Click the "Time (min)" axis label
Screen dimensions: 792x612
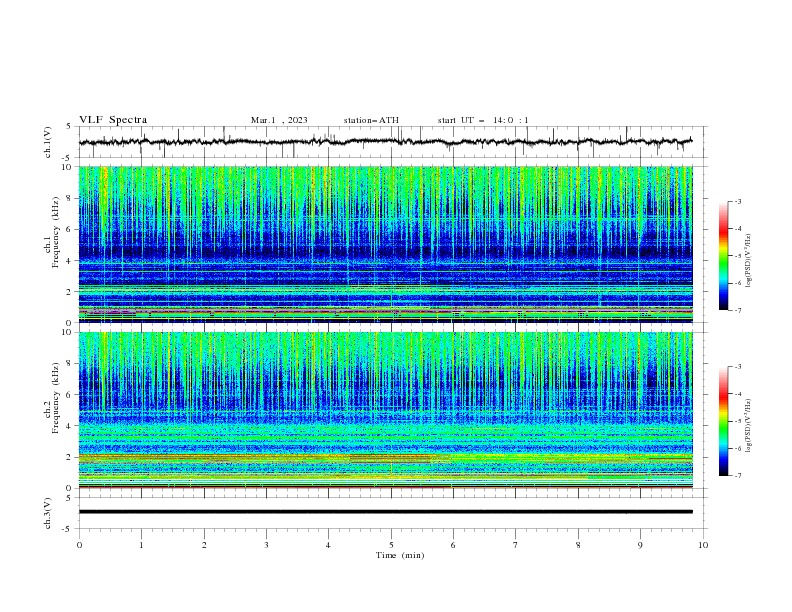pos(400,555)
